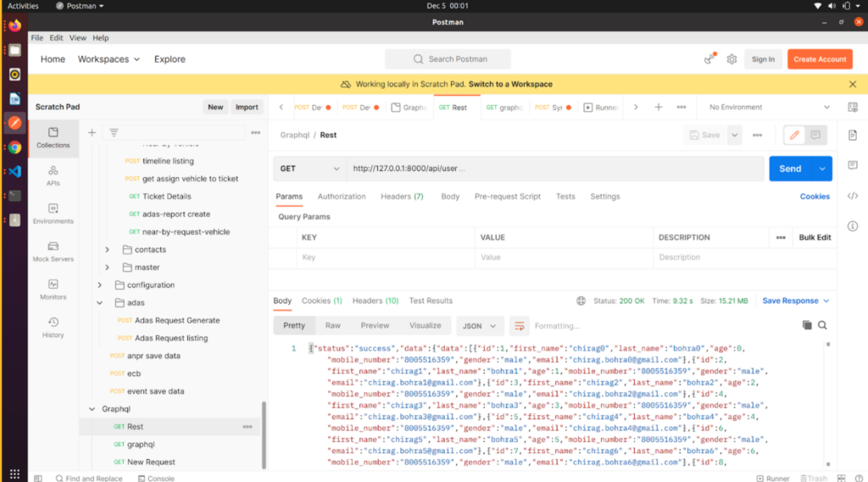Click the comments icon beside pencil
Screen dimensions: 868x482
pyautogui.click(x=815, y=135)
